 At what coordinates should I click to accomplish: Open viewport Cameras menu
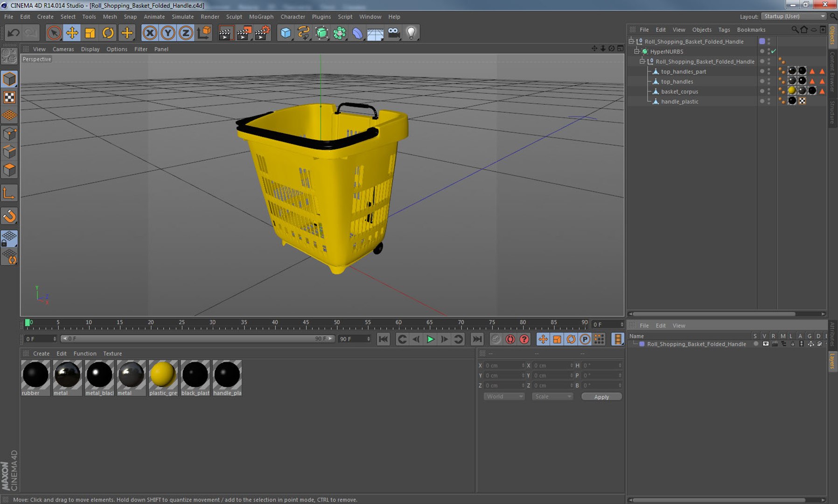[x=63, y=49]
